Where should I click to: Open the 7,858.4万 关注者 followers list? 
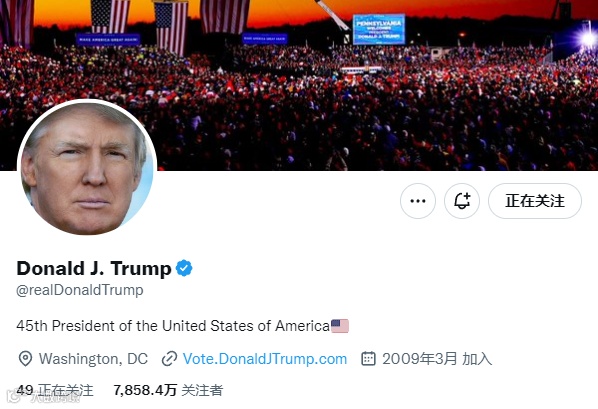click(168, 390)
